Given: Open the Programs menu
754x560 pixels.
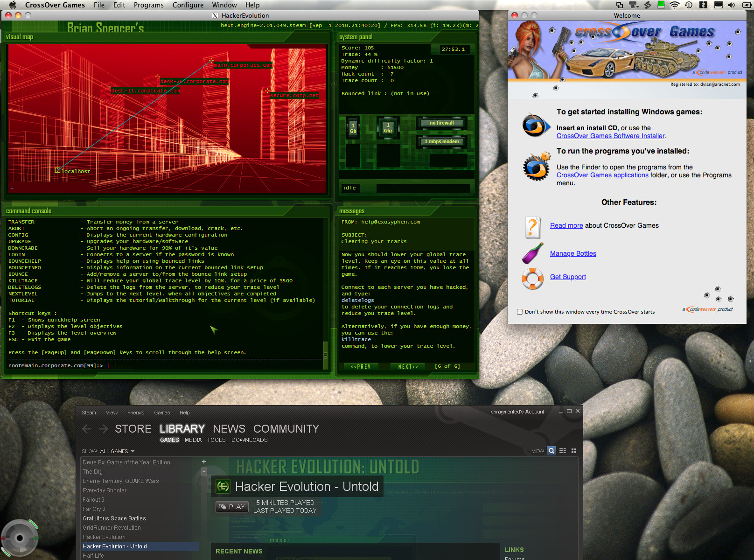Looking at the screenshot, I should click(x=148, y=5).
